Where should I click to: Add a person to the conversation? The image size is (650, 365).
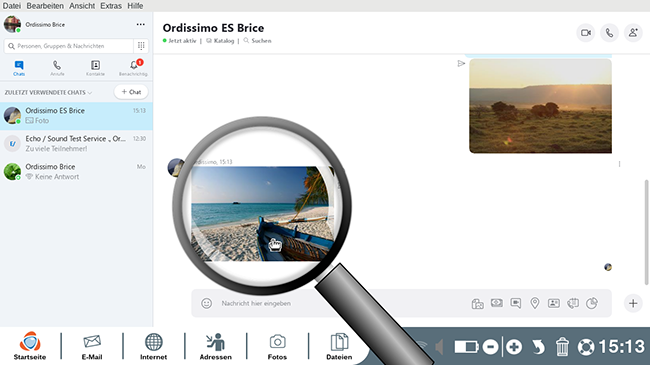point(633,33)
